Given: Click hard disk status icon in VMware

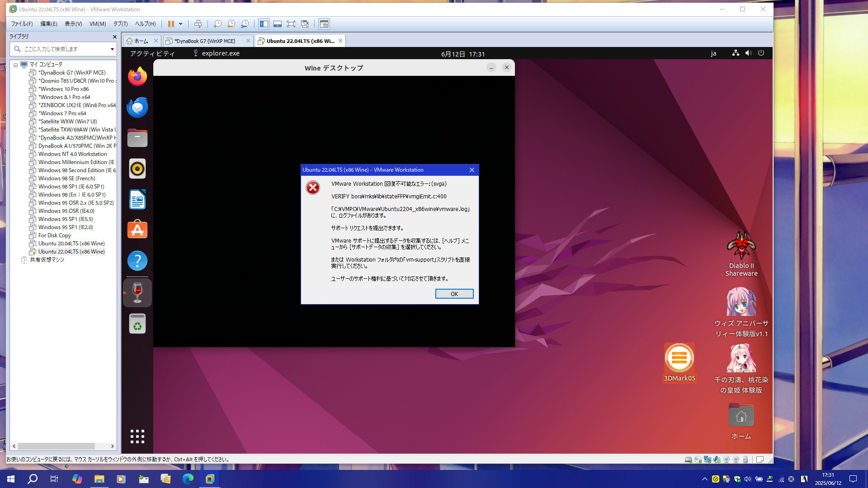Looking at the screenshot, I should pyautogui.click(x=689, y=460).
